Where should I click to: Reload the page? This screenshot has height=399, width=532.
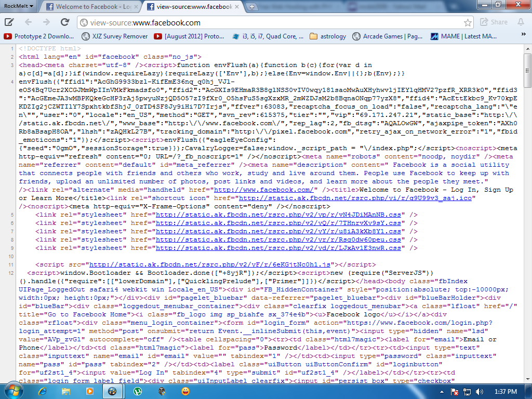(65, 22)
